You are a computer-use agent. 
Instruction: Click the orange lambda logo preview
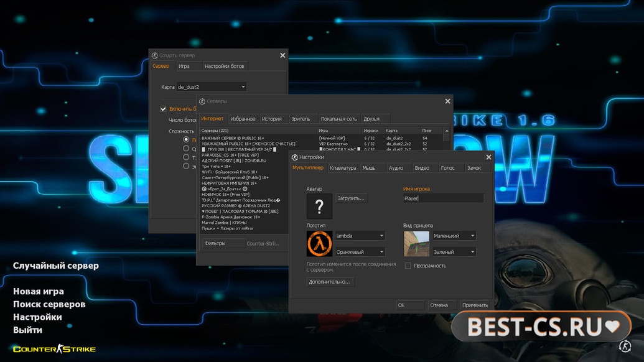tap(319, 243)
